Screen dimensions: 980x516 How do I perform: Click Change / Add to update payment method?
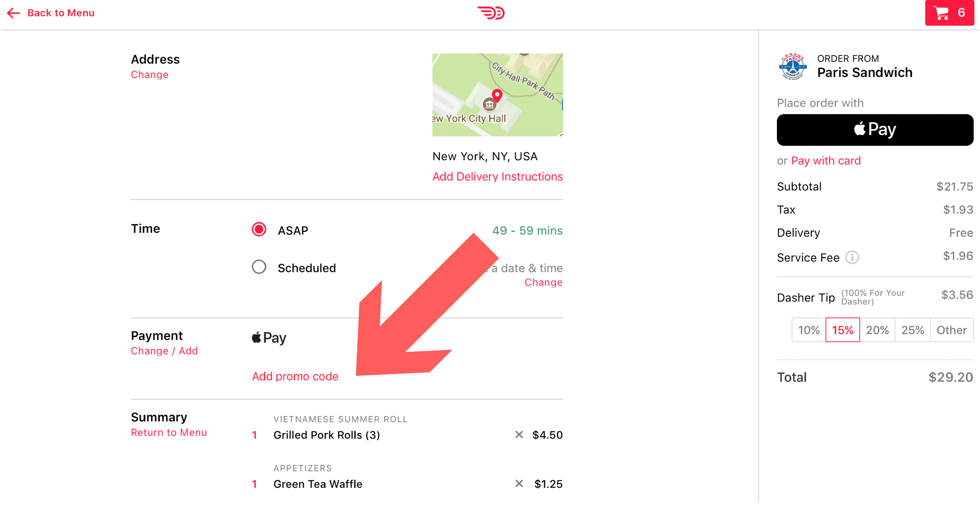pyautogui.click(x=164, y=352)
